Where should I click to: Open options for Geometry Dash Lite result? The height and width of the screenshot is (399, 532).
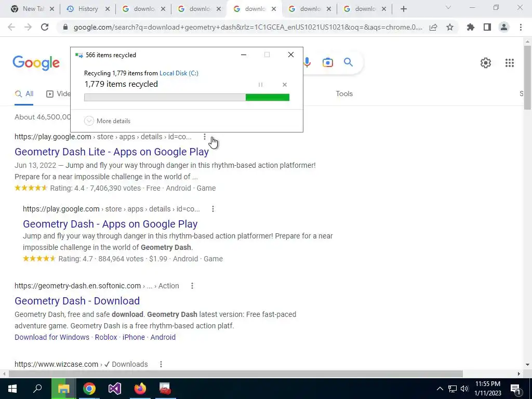pyautogui.click(x=204, y=137)
